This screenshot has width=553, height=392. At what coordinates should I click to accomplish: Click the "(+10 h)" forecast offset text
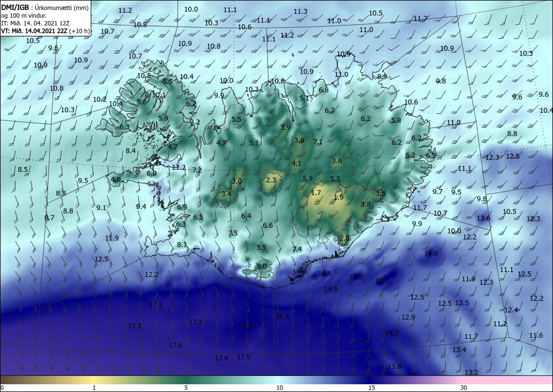pyautogui.click(x=79, y=30)
